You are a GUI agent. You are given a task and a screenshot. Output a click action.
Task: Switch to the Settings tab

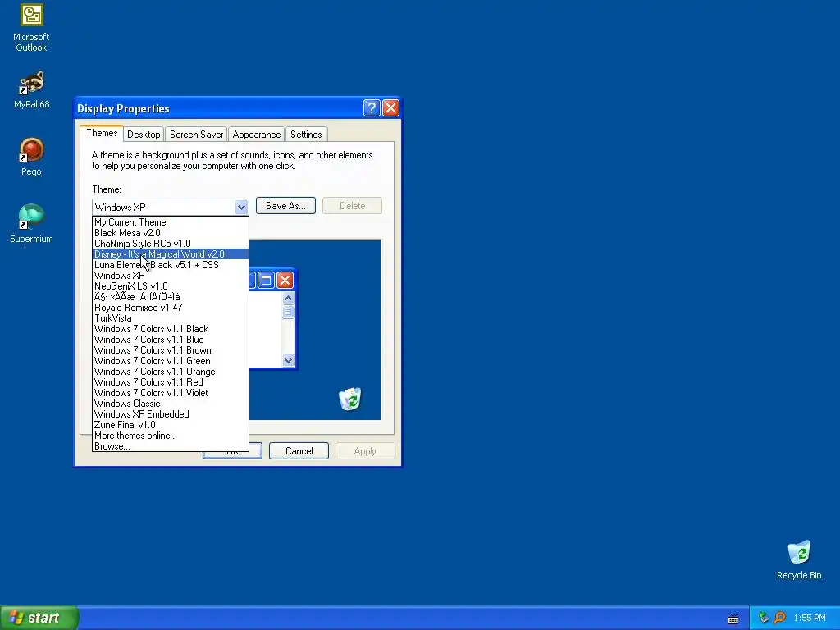click(x=306, y=135)
